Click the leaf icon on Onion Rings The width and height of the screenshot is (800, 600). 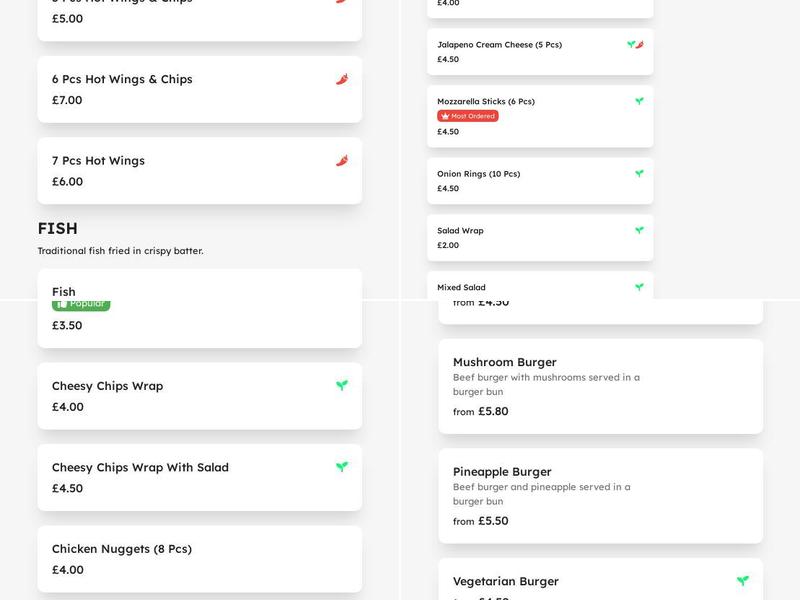coord(641,172)
